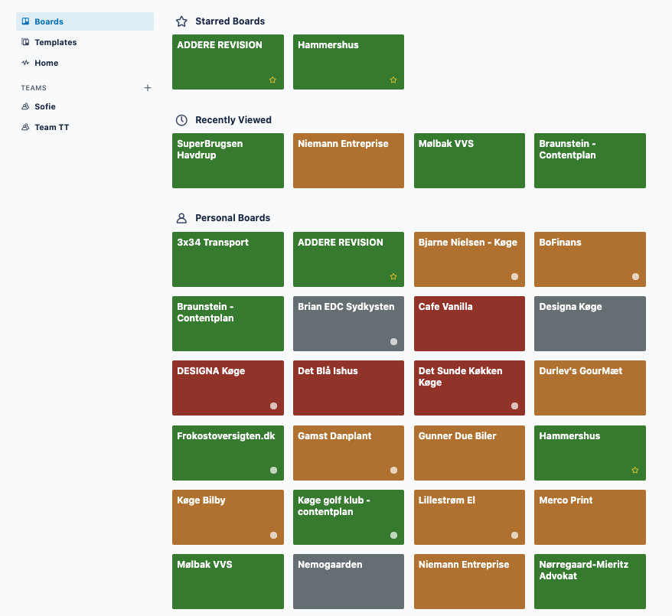Click the dot on Frokostoversigten.dk board

click(x=273, y=471)
